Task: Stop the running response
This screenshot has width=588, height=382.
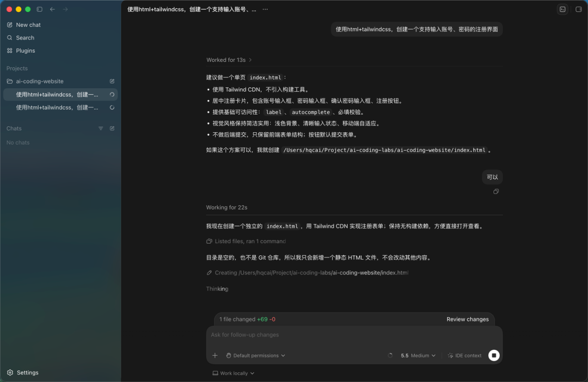Action: [494, 355]
